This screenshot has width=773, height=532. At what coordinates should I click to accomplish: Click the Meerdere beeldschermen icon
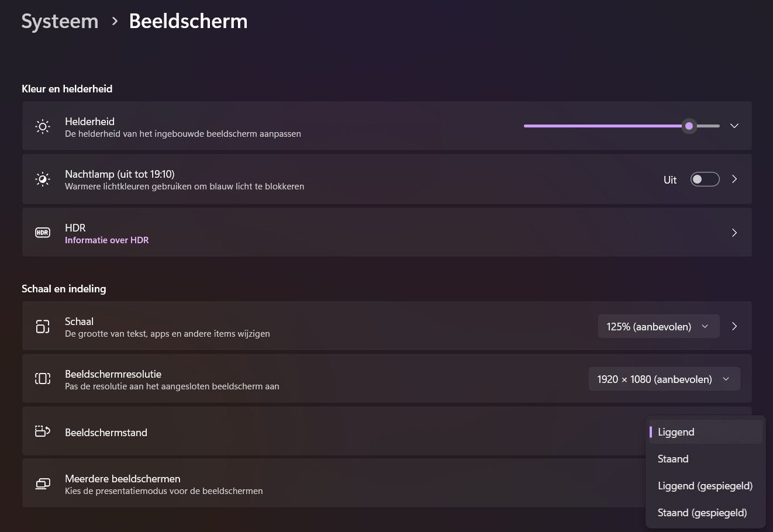[43, 483]
